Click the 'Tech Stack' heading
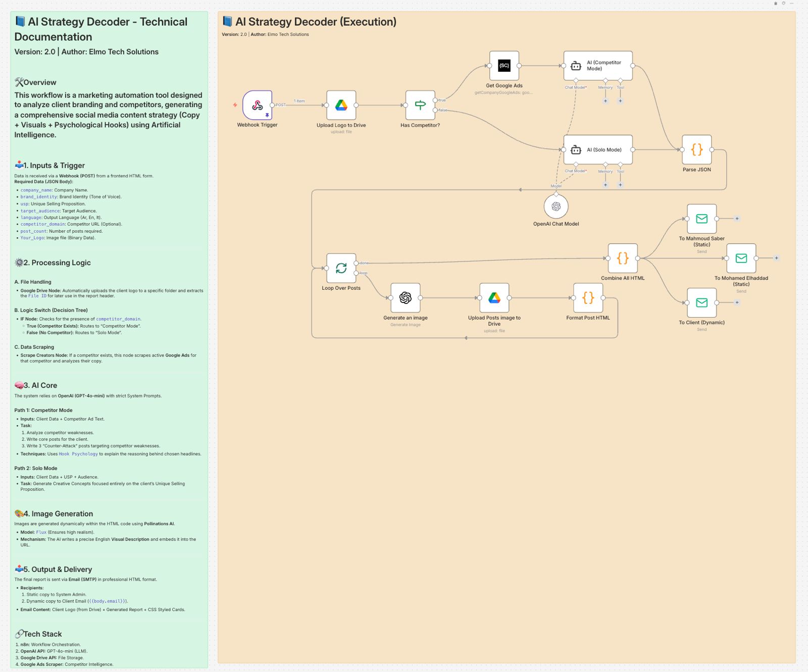Screen dimensions: 808x672 pyautogui.click(x=43, y=634)
